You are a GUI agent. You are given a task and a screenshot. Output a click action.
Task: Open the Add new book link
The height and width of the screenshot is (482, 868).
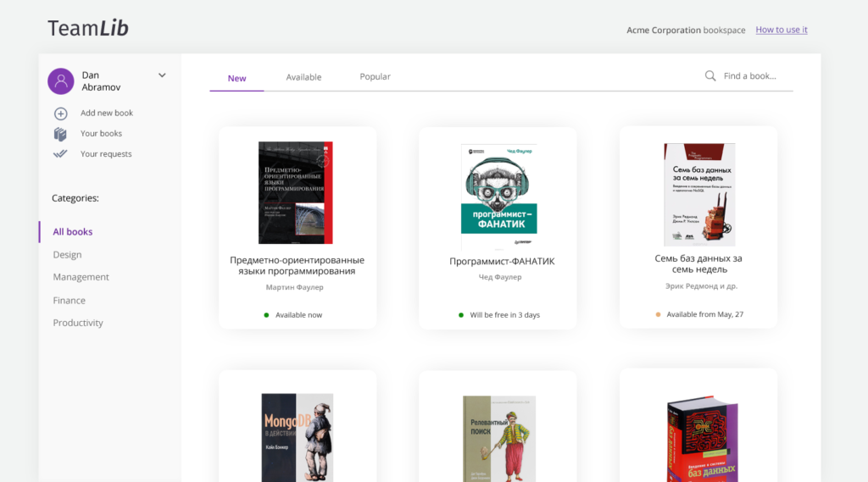tap(107, 113)
